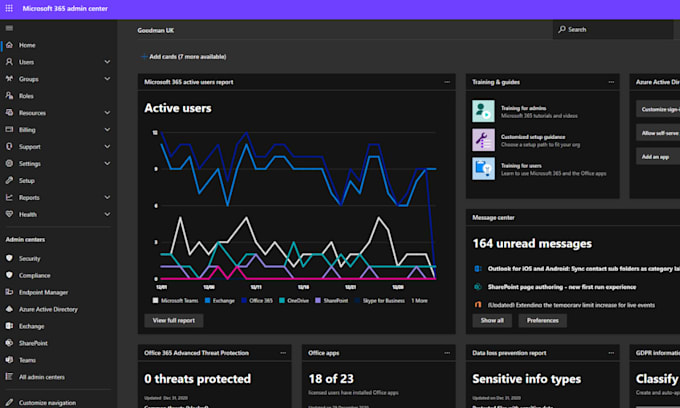Screen dimensions: 680x408
Task: Collapse the navigation hamburger menu
Action: (9, 29)
